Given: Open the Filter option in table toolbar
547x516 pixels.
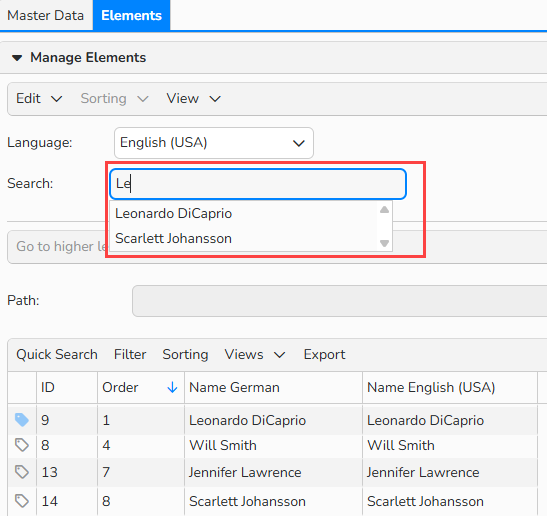Looking at the screenshot, I should (x=130, y=355).
